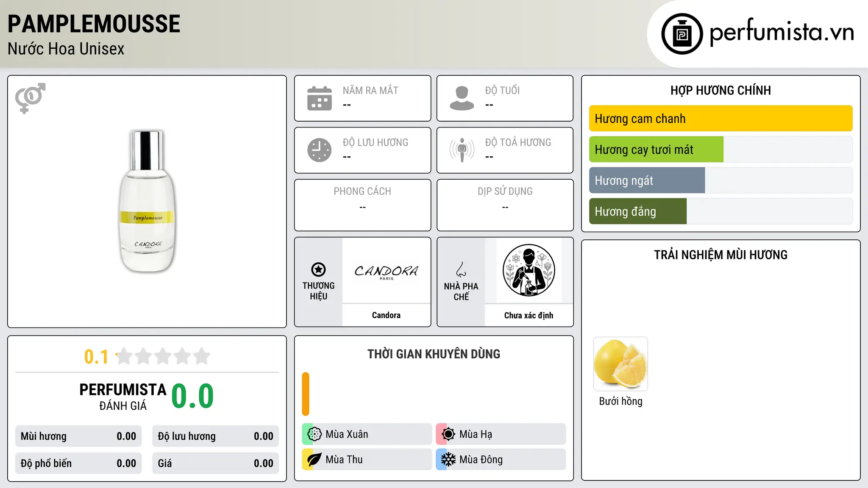
Task: Click the sun icon for Mùa Hạ
Action: coord(448,434)
